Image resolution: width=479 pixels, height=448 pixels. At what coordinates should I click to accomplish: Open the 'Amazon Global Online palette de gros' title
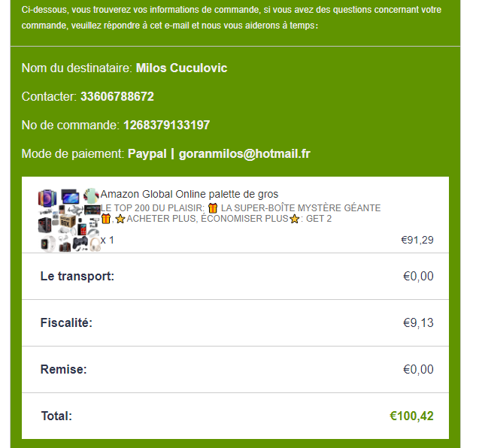click(189, 195)
